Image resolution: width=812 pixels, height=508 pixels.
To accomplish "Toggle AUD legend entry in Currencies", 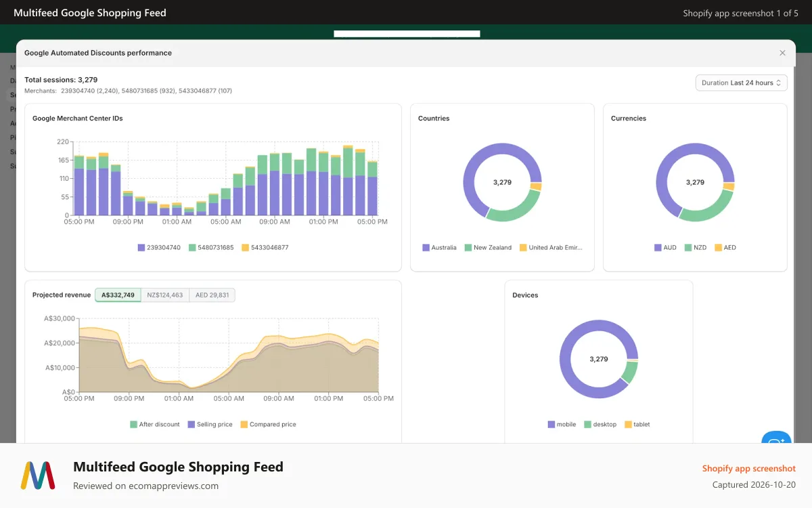I will [665, 248].
